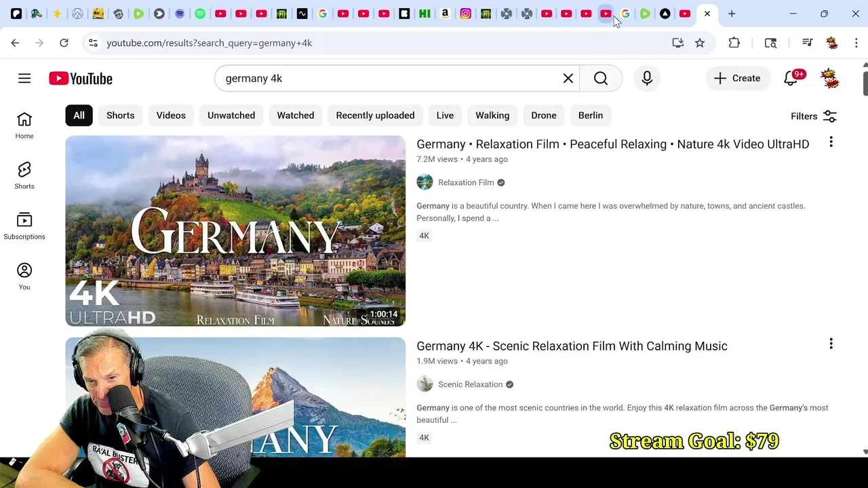Select the Unwatched filter chip
This screenshot has width=868, height=488.
pyautogui.click(x=231, y=115)
